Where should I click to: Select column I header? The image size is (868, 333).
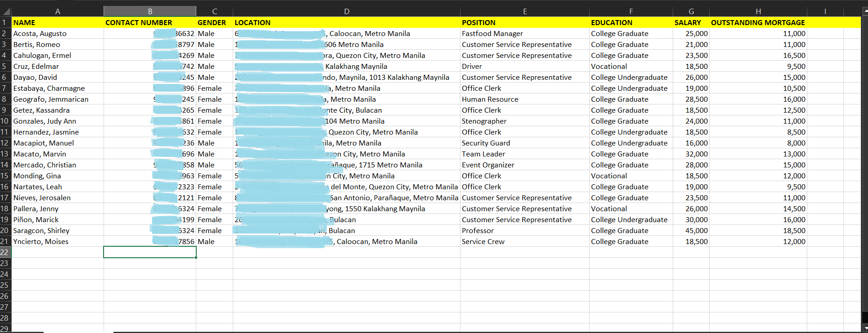point(825,11)
